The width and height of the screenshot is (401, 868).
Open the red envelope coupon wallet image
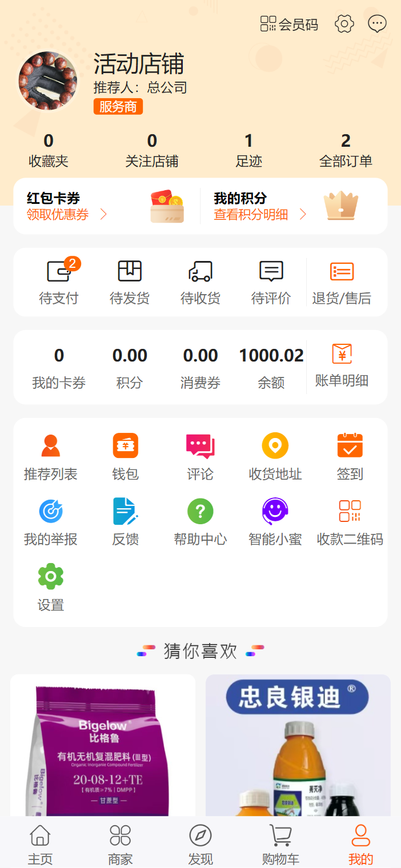(x=167, y=206)
